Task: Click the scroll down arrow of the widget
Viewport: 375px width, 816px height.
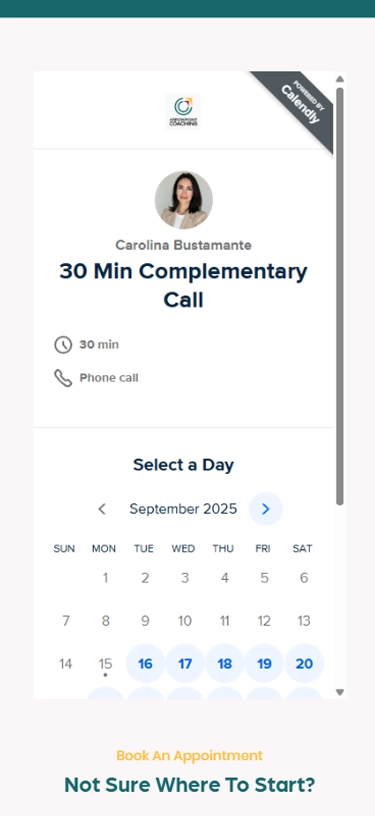Action: point(340,692)
